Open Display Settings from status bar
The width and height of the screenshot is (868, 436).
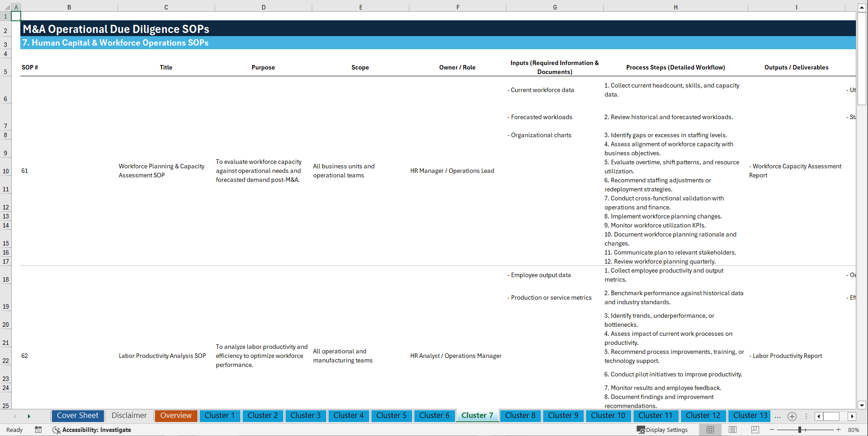click(x=663, y=430)
